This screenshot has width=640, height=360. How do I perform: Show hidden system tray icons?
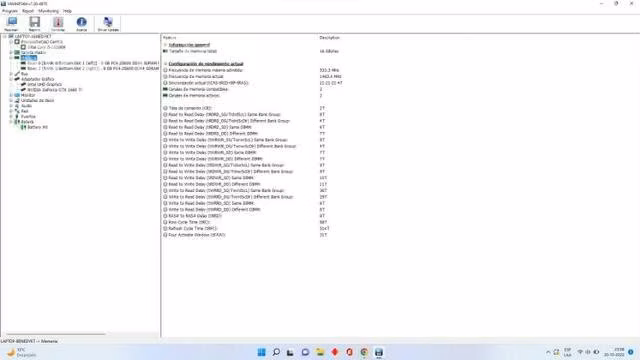coord(548,352)
